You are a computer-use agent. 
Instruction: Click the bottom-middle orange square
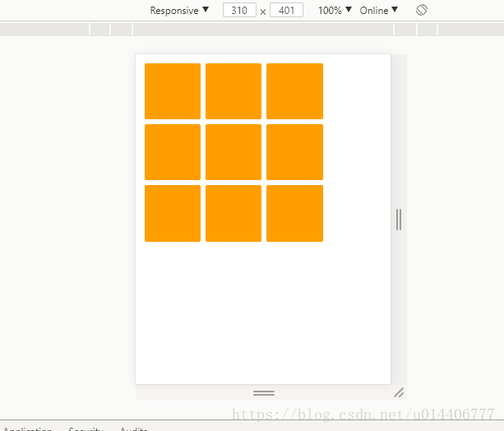(x=234, y=213)
